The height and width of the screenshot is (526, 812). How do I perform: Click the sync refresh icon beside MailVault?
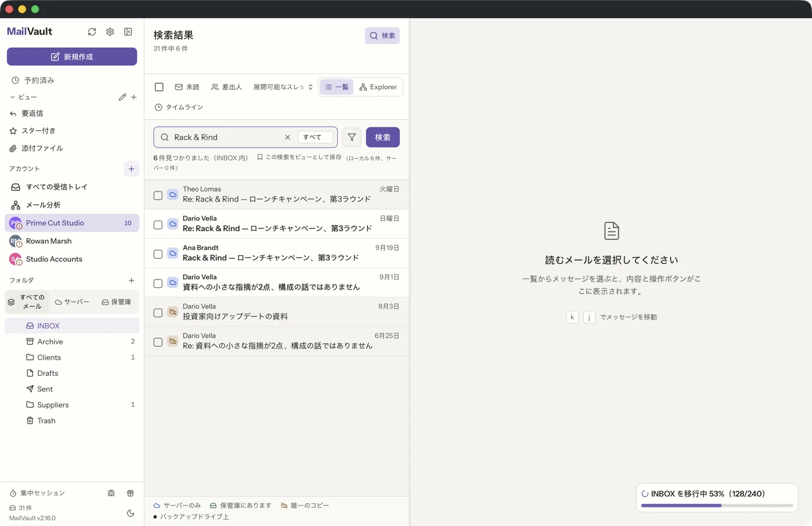tap(92, 32)
